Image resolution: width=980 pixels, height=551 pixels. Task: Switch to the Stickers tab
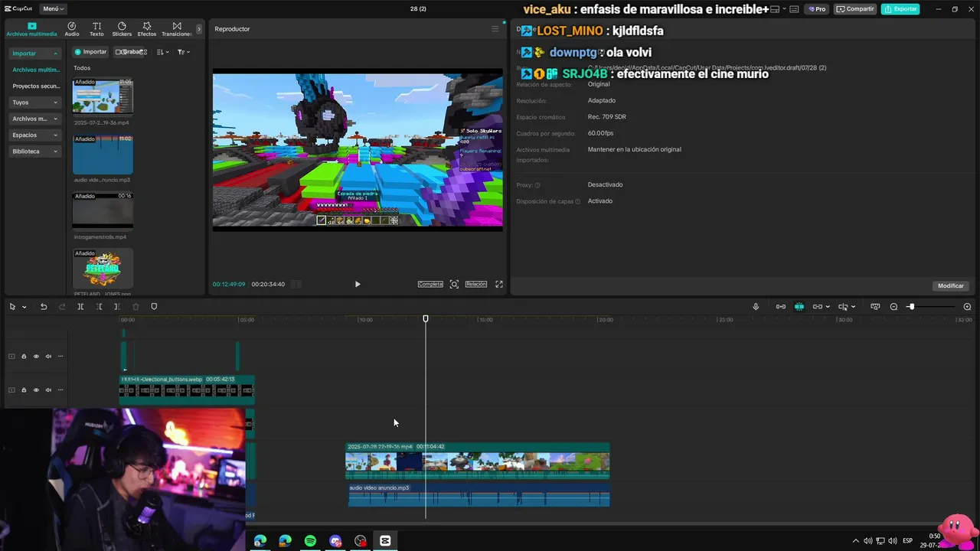click(x=122, y=29)
